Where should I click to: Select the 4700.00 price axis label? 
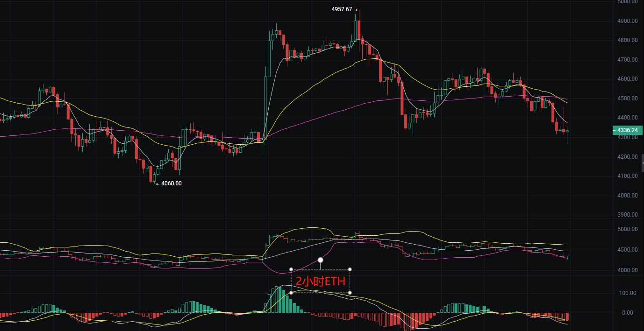pos(628,60)
